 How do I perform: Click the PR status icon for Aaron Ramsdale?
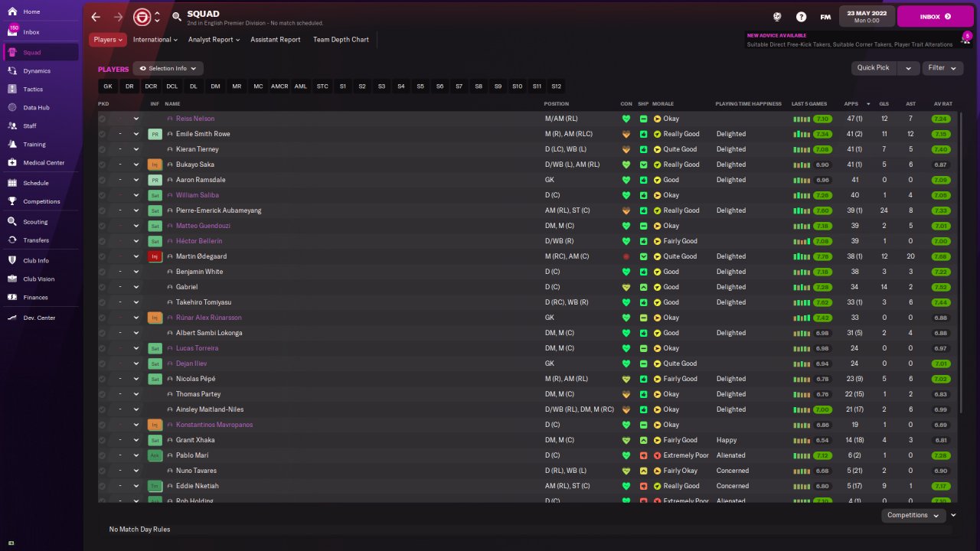tap(155, 180)
